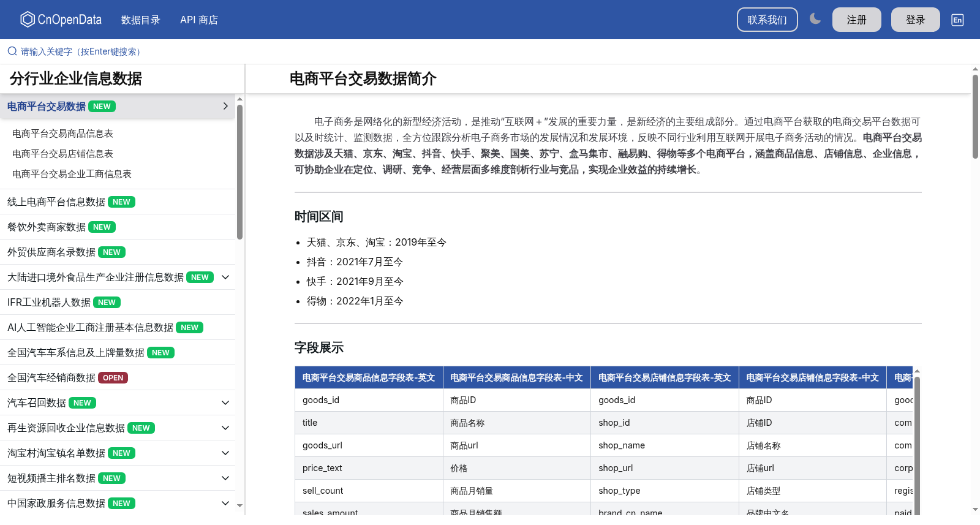
Task: Expand 短视频播主排名数据 chevron
Action: tap(225, 478)
